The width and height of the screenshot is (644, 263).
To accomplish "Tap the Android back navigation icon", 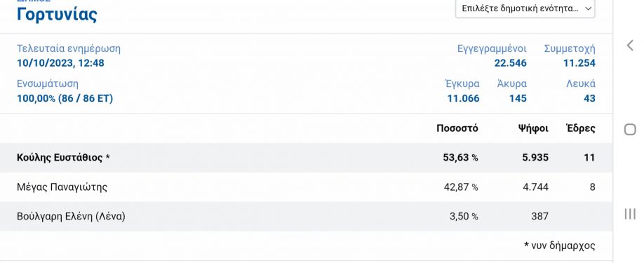I will [x=630, y=45].
